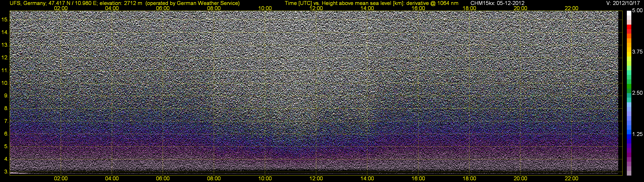Click the top time axis label 18:00
The height and width of the screenshot is (182, 644).
point(469,8)
